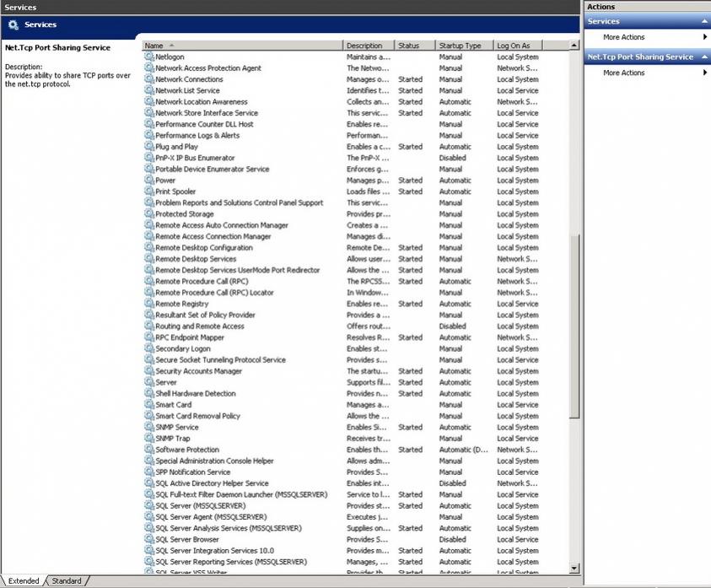This screenshot has width=711, height=588.
Task: Open More Actions under Services heading
Action: [x=623, y=37]
